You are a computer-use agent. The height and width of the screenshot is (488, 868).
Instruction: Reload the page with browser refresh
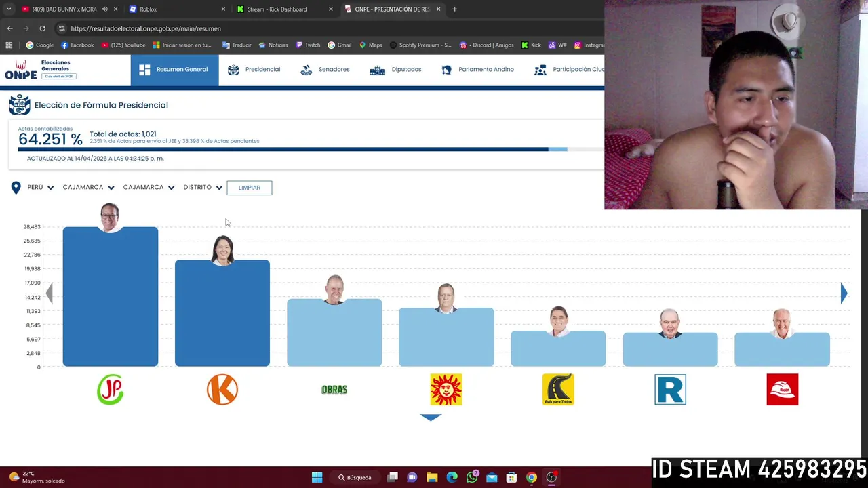click(42, 28)
